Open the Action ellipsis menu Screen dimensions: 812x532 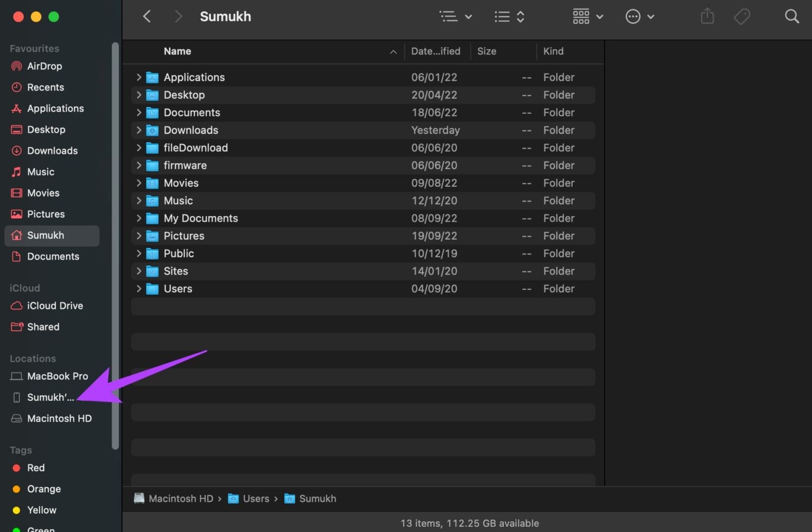coord(639,16)
